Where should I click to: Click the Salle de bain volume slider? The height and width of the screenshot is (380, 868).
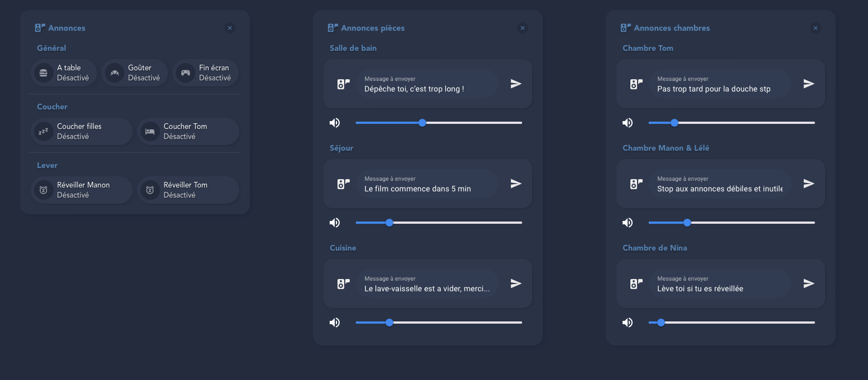(x=439, y=123)
